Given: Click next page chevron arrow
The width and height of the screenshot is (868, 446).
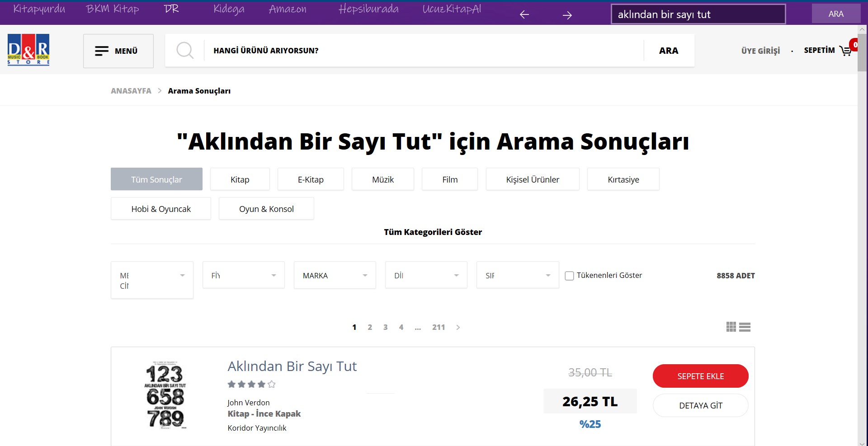Looking at the screenshot, I should [458, 327].
